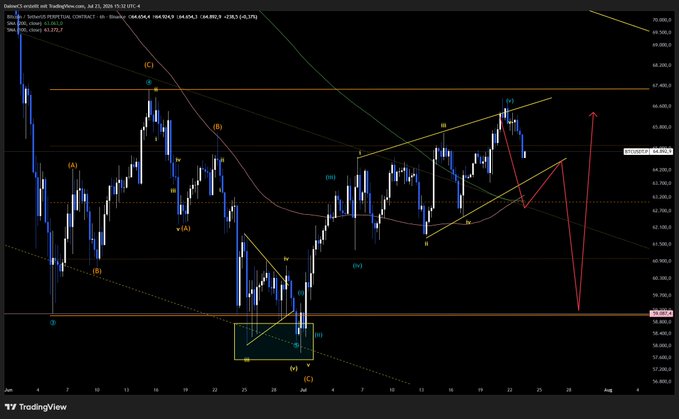Click the 58.800,0 price axis label

point(662,322)
